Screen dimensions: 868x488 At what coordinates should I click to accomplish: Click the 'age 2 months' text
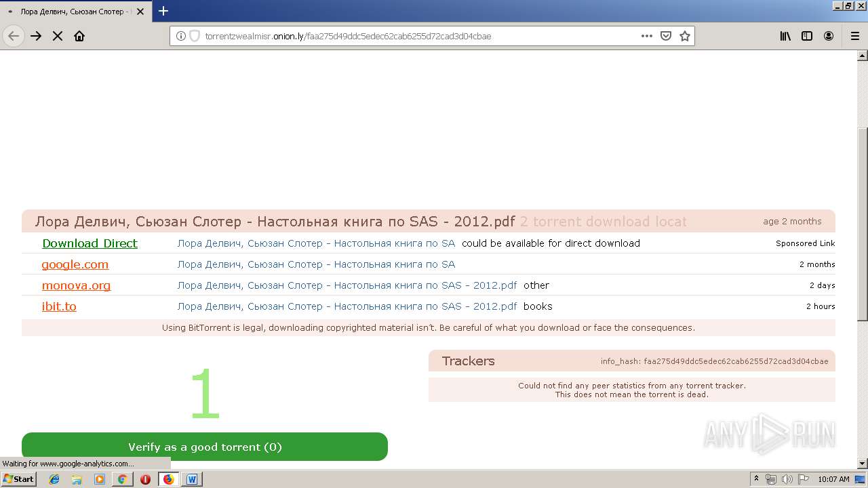[792, 221]
